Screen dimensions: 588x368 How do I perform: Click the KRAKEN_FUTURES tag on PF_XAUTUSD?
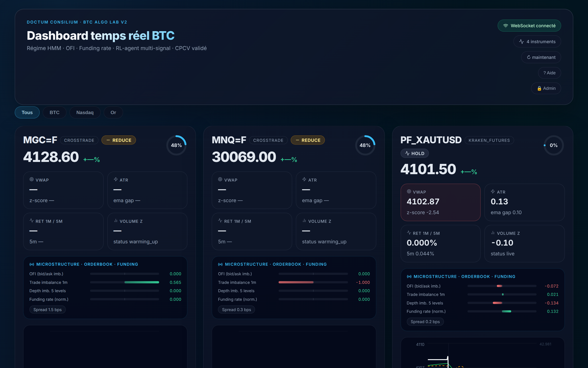click(x=489, y=140)
